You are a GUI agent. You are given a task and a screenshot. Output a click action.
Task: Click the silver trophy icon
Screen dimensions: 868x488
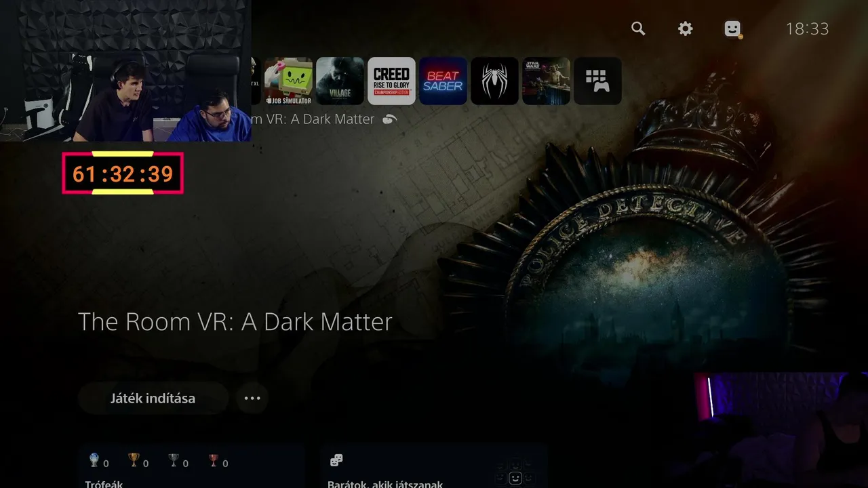174,461
